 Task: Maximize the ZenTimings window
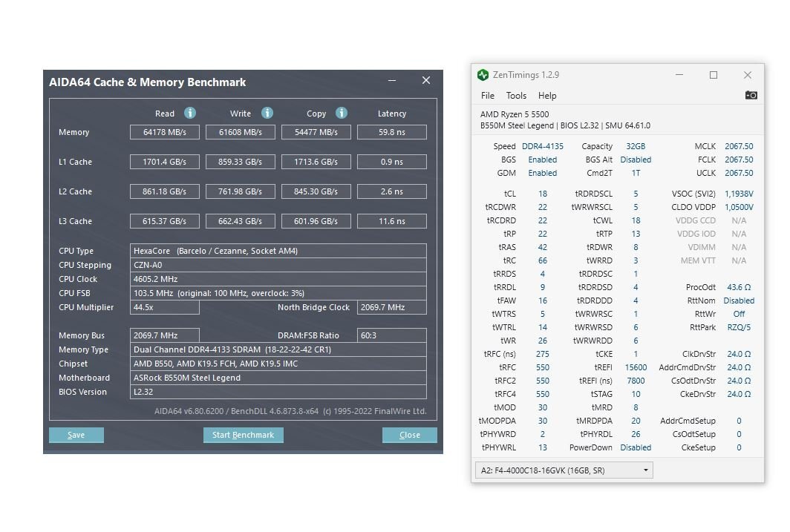(714, 75)
